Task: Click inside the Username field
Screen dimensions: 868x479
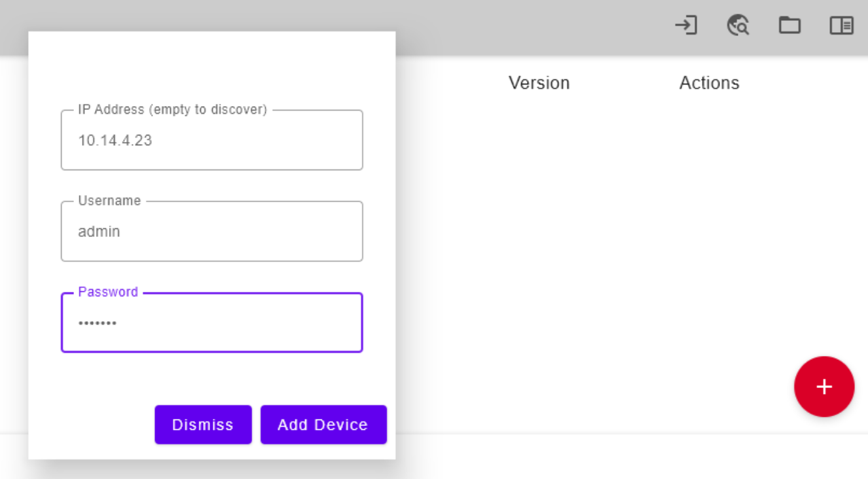Action: coord(211,231)
